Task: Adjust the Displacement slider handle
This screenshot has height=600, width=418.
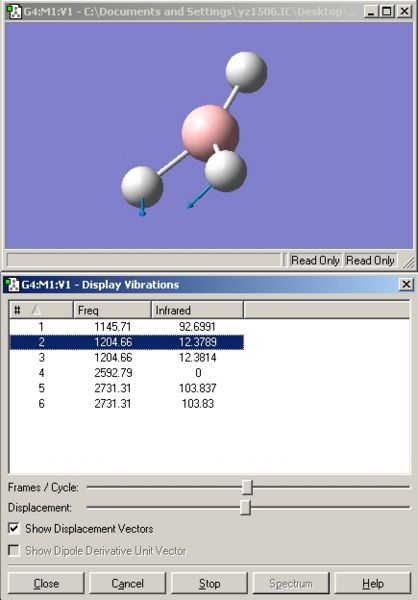Action: click(x=245, y=507)
